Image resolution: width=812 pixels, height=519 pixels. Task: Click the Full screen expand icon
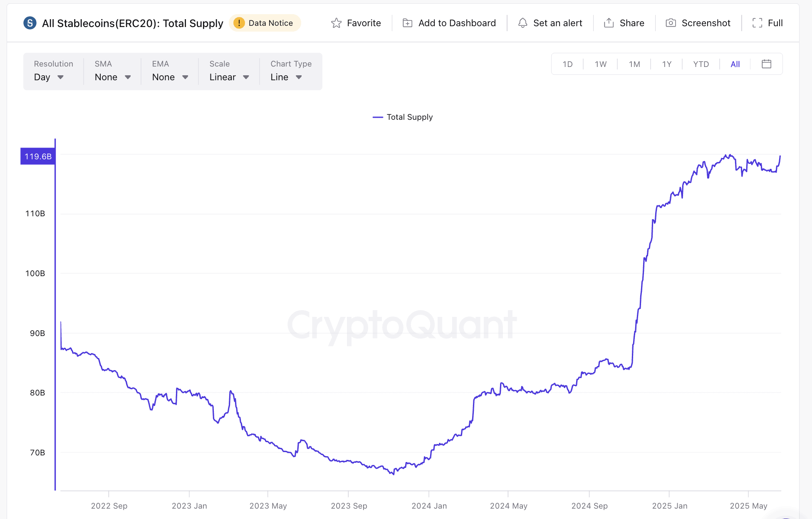tap(758, 23)
